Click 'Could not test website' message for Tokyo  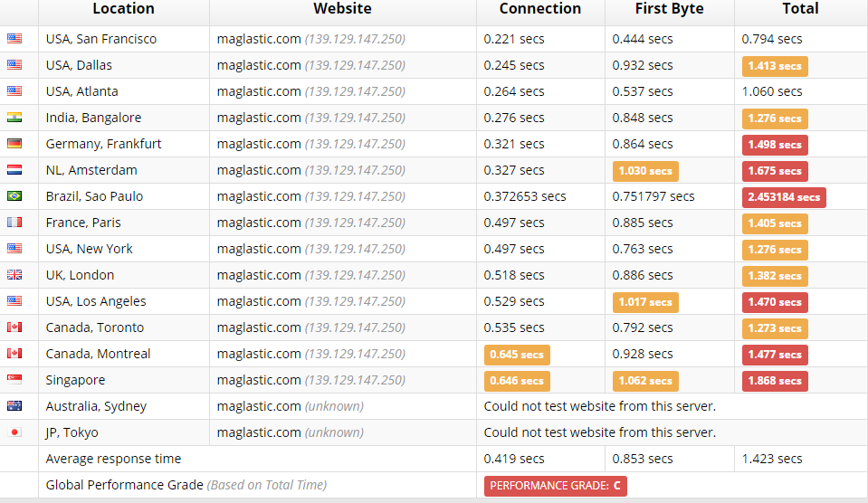click(599, 432)
